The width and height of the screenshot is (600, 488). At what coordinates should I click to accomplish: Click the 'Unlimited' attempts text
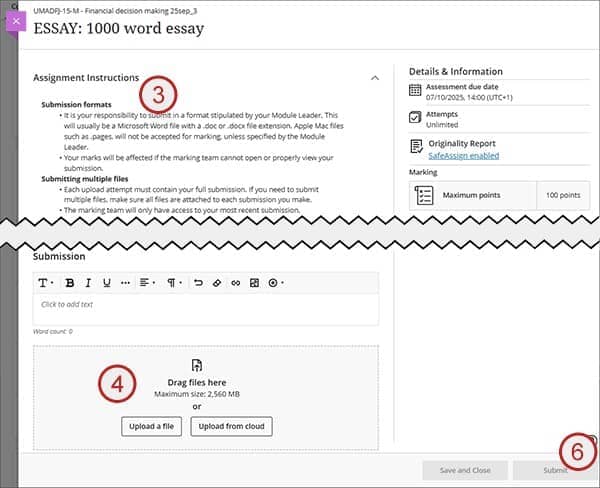tap(442, 125)
